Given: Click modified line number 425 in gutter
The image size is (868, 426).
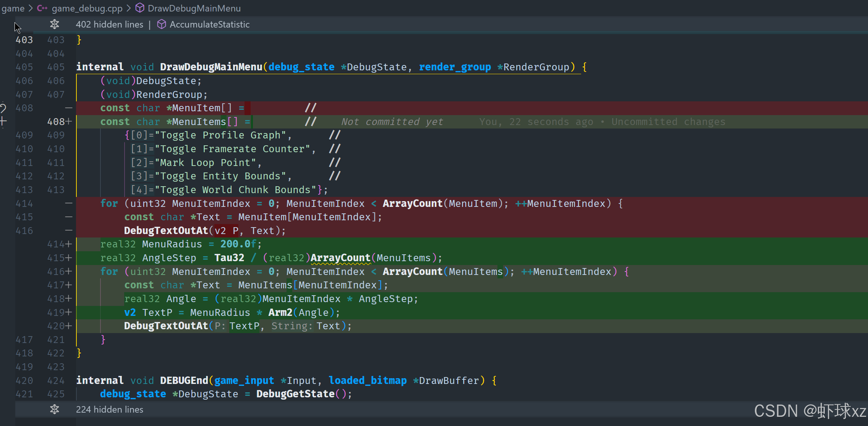Looking at the screenshot, I should 56,394.
